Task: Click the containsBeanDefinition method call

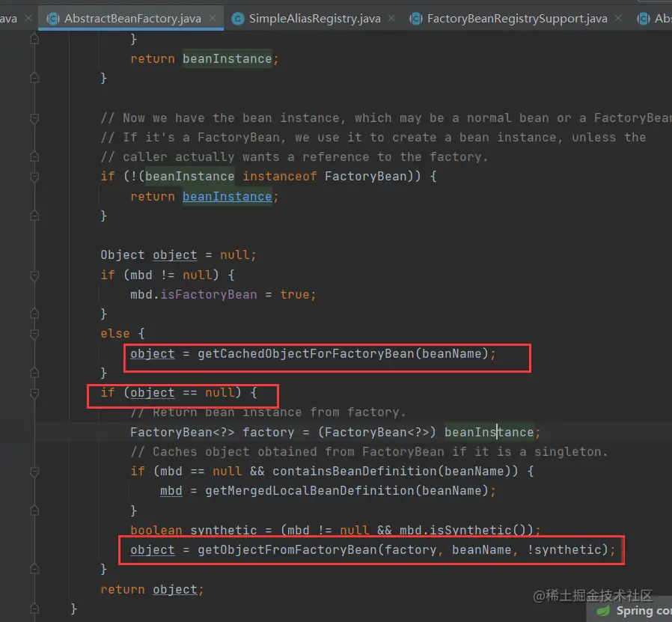Action: click(x=355, y=471)
